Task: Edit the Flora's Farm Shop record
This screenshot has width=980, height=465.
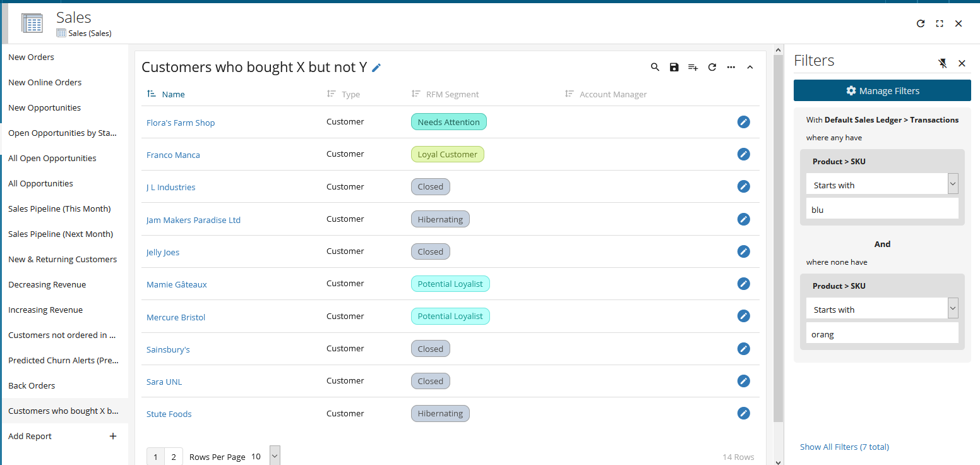Action: point(743,121)
